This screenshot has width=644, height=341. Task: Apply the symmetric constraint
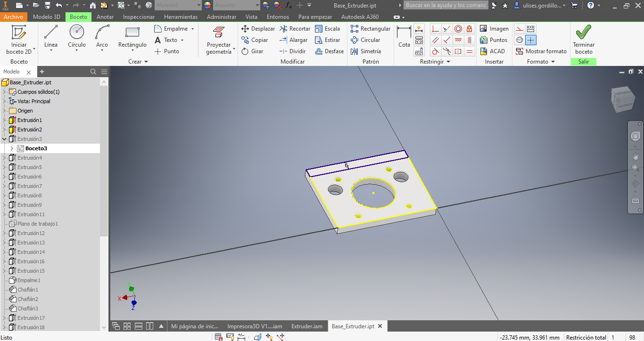[458, 51]
